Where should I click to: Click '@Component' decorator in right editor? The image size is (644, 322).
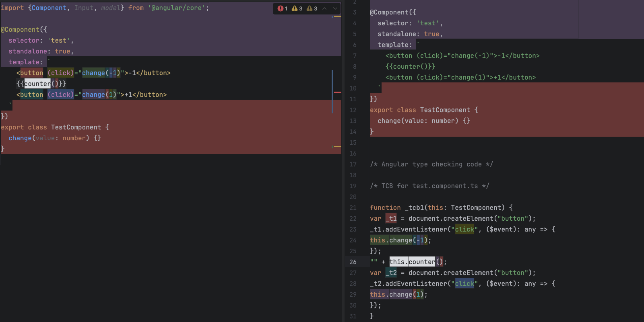[x=389, y=12]
